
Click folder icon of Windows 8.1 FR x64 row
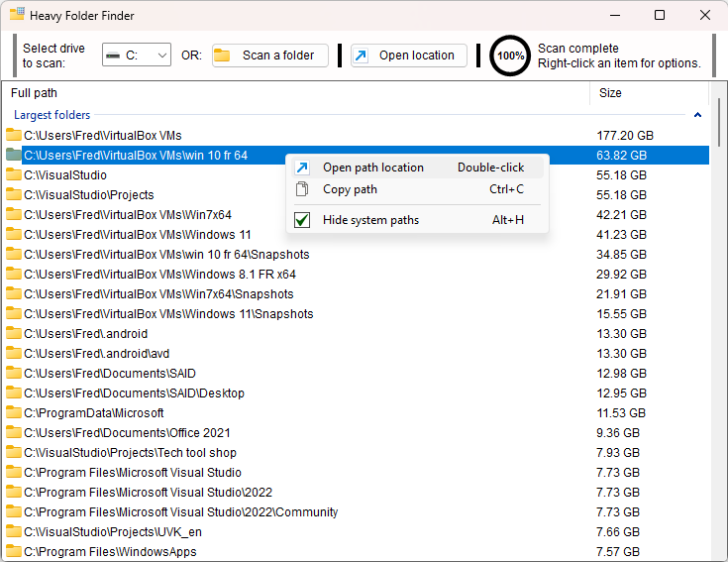pyautogui.click(x=14, y=274)
